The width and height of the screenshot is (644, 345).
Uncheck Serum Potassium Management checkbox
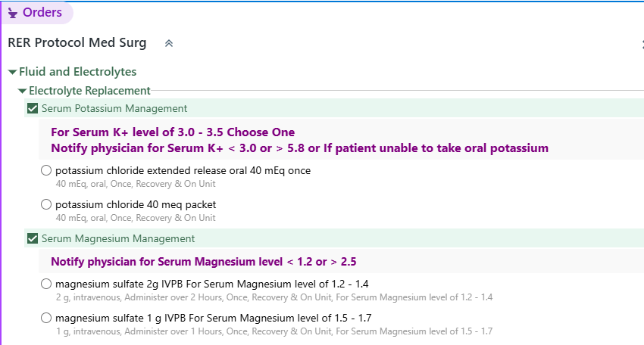pos(33,108)
